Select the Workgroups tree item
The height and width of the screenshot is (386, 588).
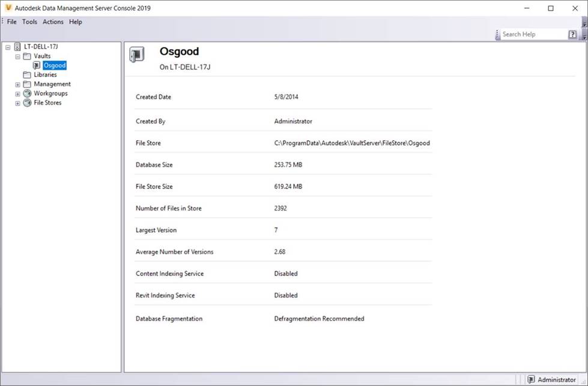(50, 94)
